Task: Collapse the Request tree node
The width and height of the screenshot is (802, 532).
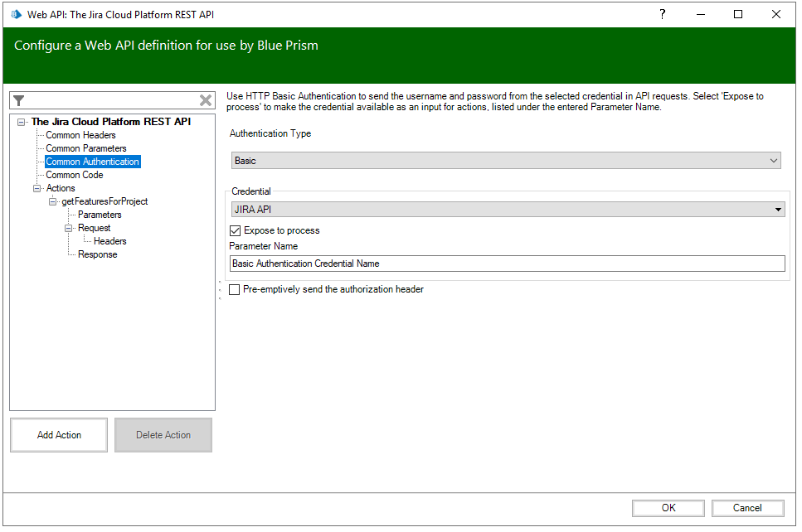Action: tap(69, 228)
